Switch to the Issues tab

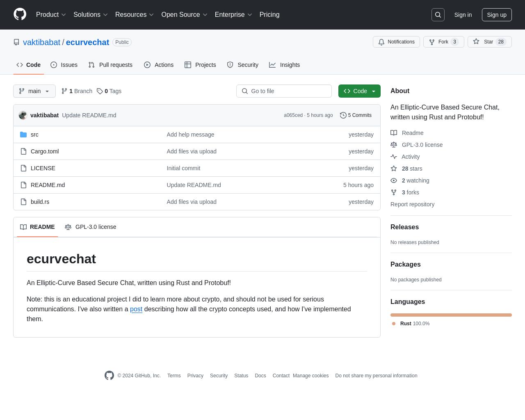pyautogui.click(x=64, y=65)
